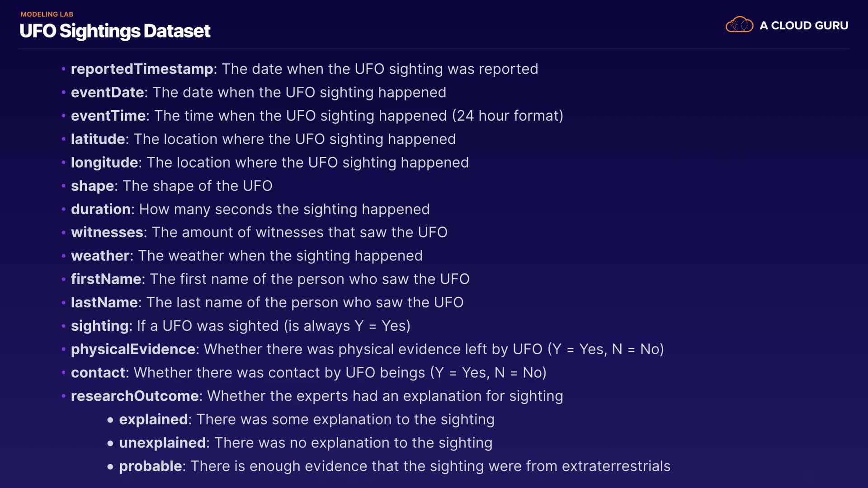Click the A Cloud Guru cloud logo icon
This screenshot has height=488, width=868.
(x=739, y=25)
